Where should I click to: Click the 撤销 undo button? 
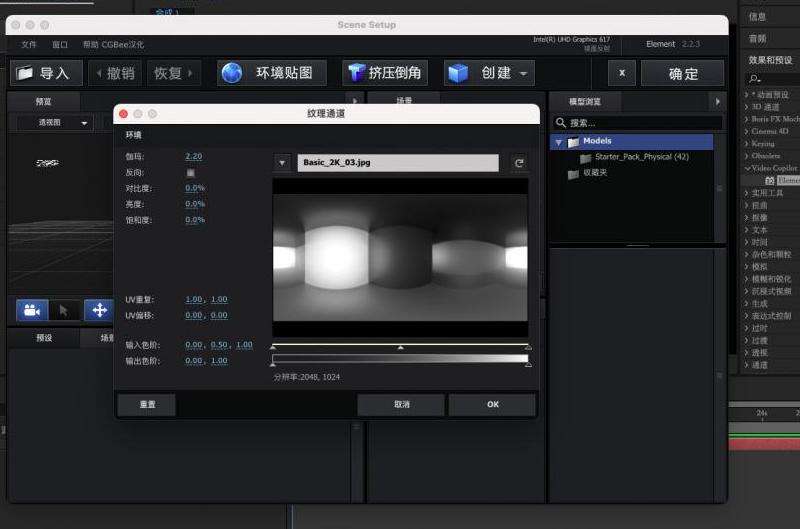[x=115, y=73]
